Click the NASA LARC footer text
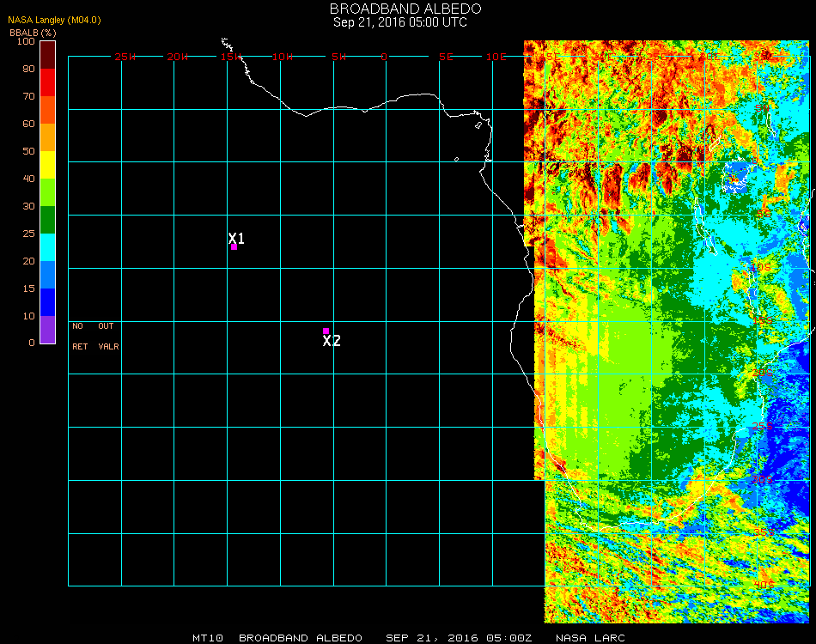Viewport: 816px width, 644px height. 590,638
